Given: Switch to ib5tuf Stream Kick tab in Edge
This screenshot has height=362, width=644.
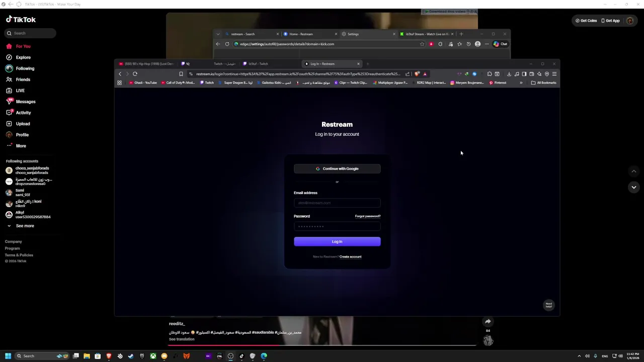Looking at the screenshot, I should 427,34.
